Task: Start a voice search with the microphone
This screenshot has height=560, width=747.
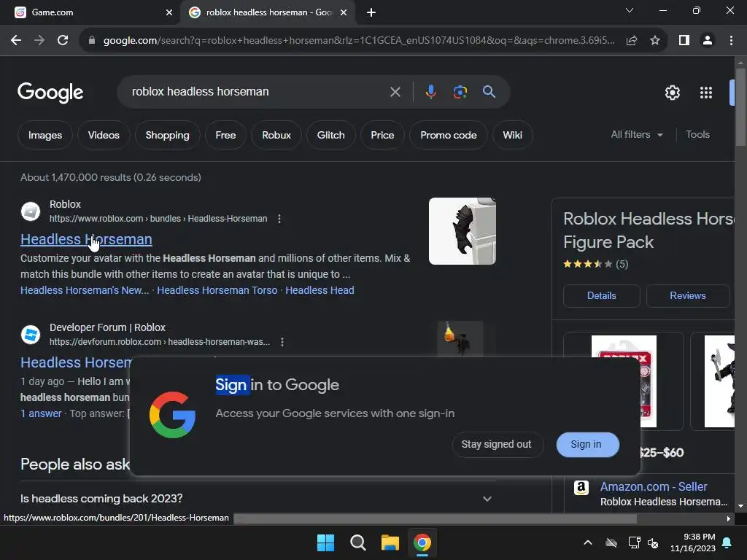Action: (430, 92)
